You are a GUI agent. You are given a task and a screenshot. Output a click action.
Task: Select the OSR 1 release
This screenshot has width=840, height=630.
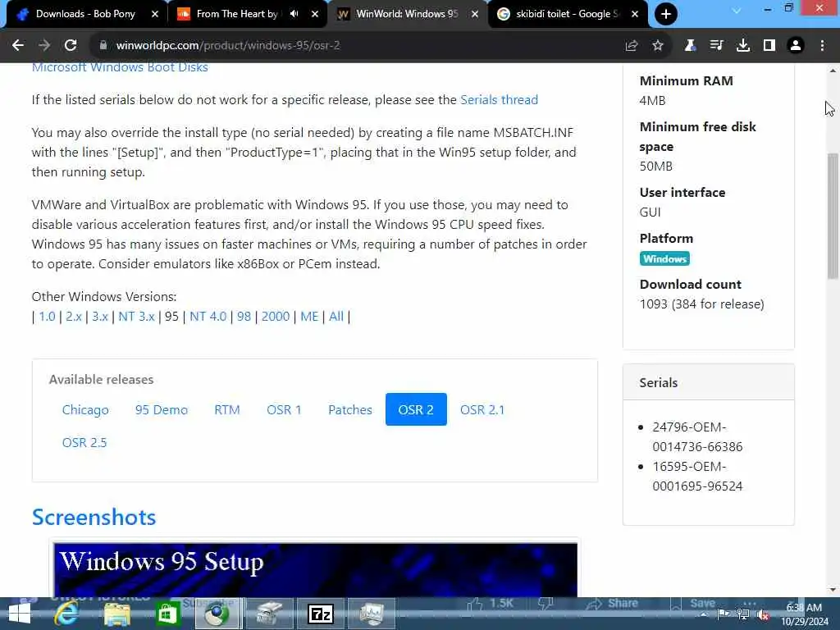[284, 410]
